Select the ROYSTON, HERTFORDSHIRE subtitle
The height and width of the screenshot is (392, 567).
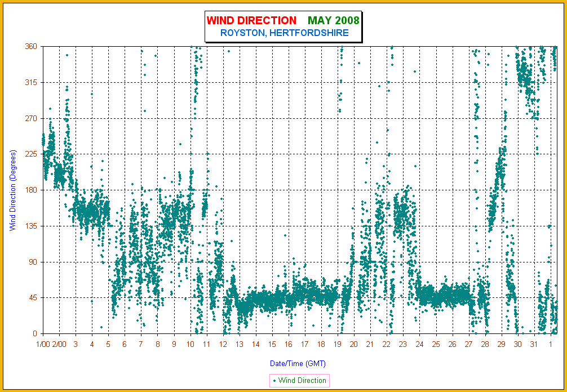(x=284, y=33)
